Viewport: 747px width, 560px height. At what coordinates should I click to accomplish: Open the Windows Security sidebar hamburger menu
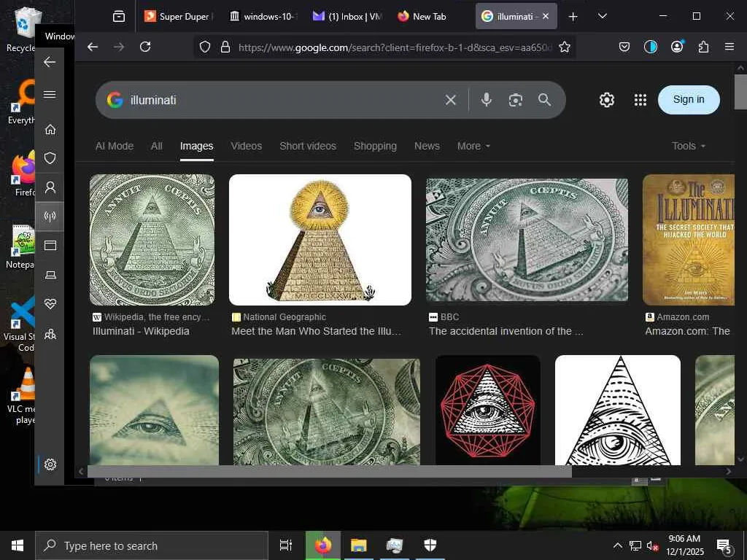(x=50, y=94)
